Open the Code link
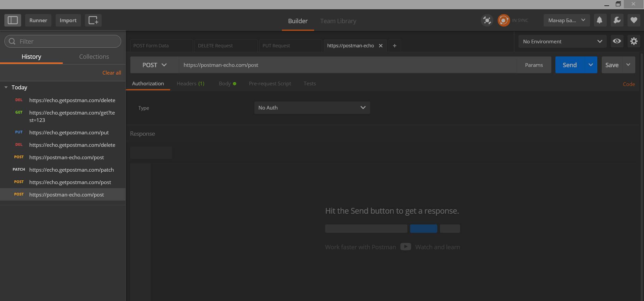Screen dimensions: 644x301 click(x=629, y=84)
